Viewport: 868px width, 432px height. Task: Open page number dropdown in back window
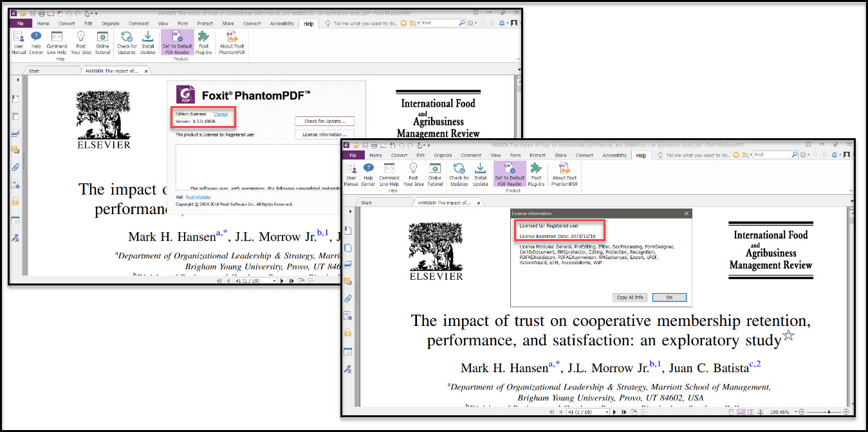pyautogui.click(x=273, y=280)
